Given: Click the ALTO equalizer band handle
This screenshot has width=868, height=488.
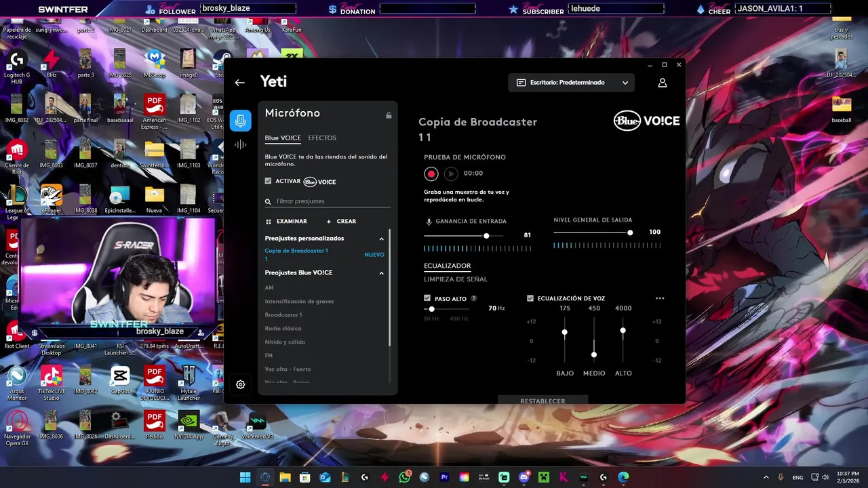Looking at the screenshot, I should [x=623, y=331].
